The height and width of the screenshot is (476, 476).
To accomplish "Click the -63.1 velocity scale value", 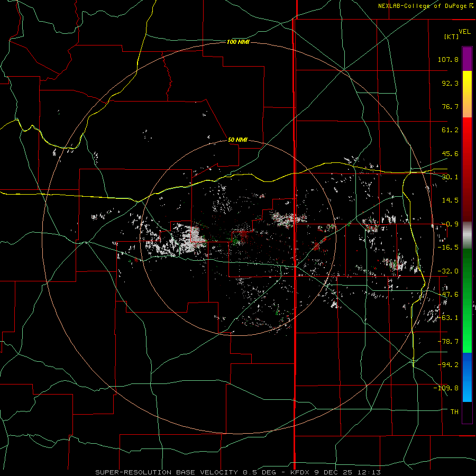I will (x=448, y=318).
